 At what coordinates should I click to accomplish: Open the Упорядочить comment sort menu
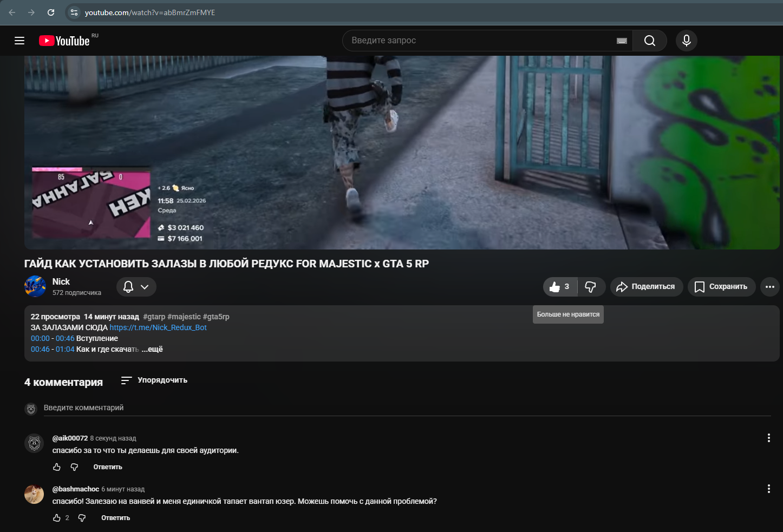coord(154,380)
